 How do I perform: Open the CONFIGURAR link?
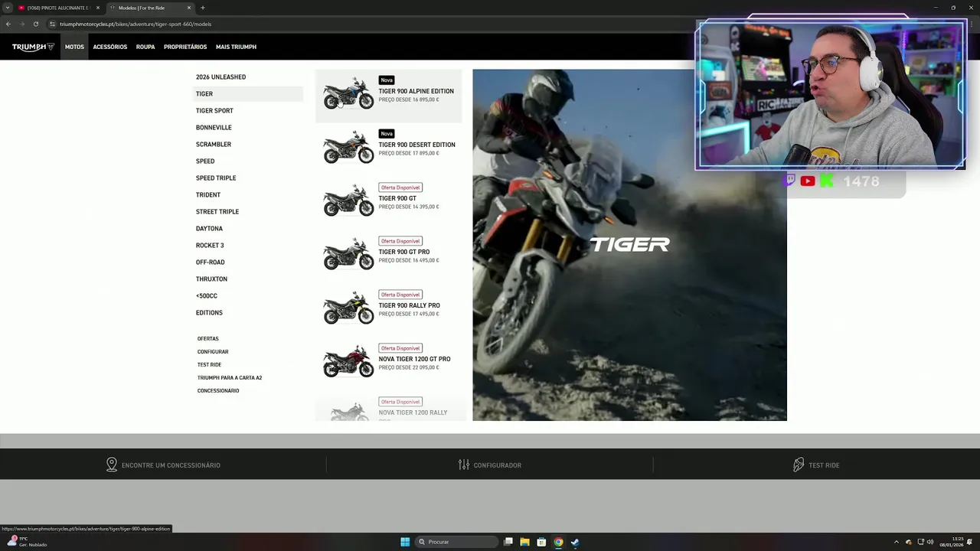pos(213,352)
